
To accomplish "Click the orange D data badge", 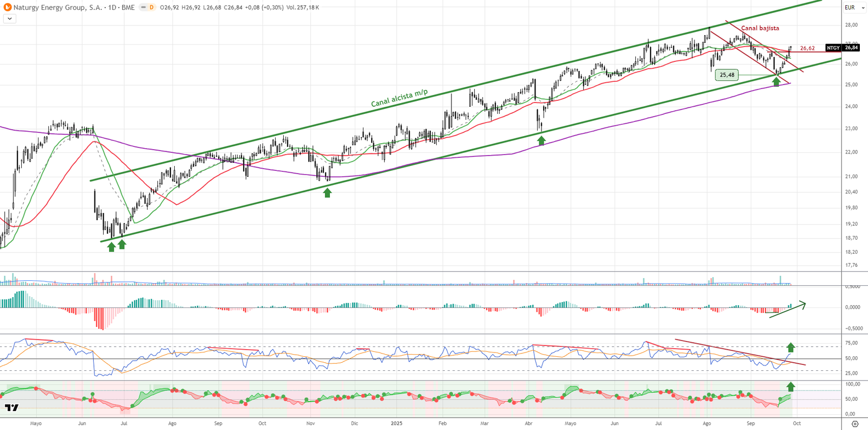I will [x=151, y=8].
